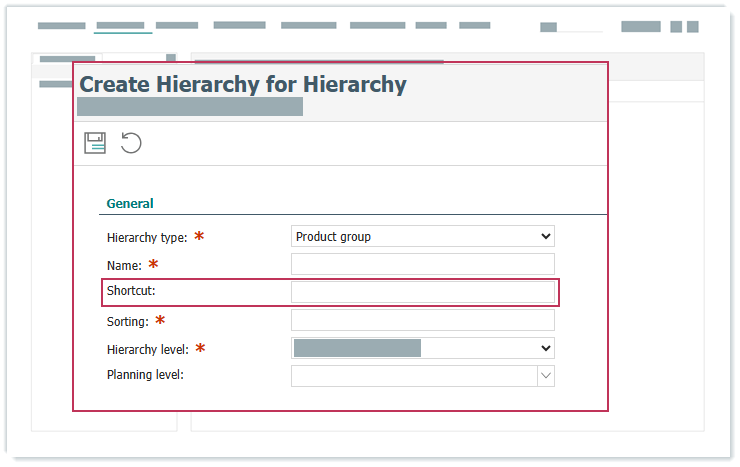Image resolution: width=740 pixels, height=467 pixels.
Task: Click the "Planning level:" field label
Action: point(145,375)
